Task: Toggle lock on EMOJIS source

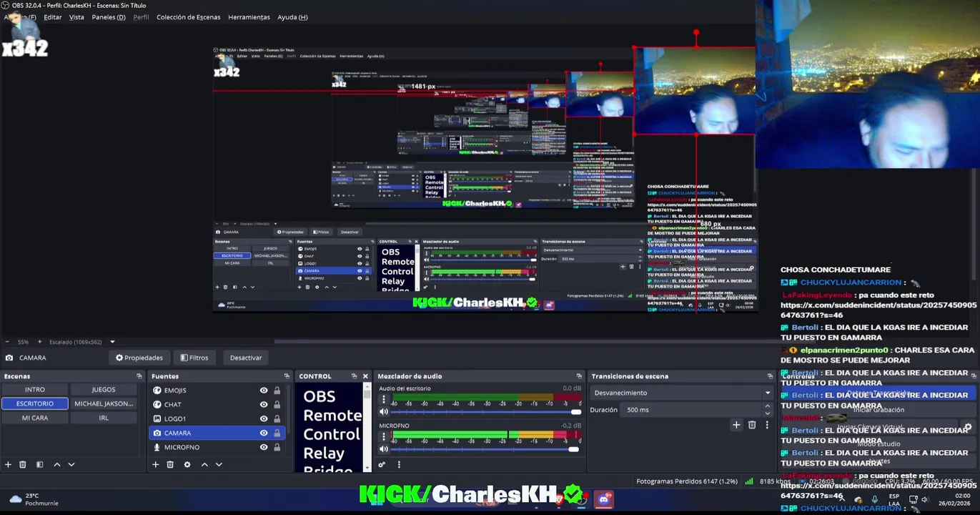Action: click(x=277, y=391)
